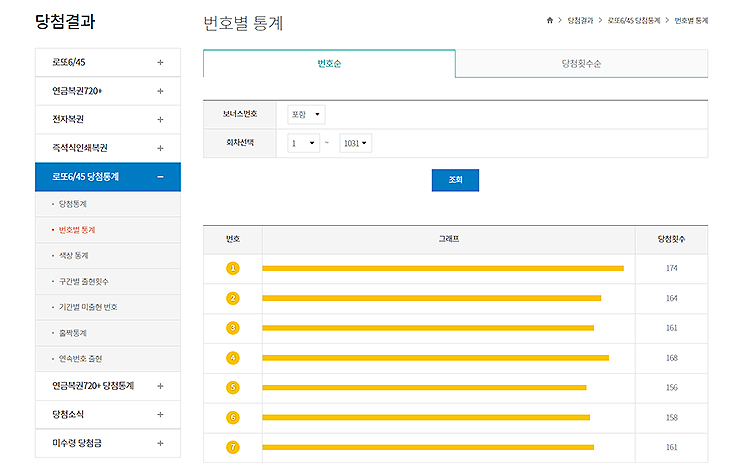Click the 보너스번호 label
The height and width of the screenshot is (463, 740).
coord(240,114)
